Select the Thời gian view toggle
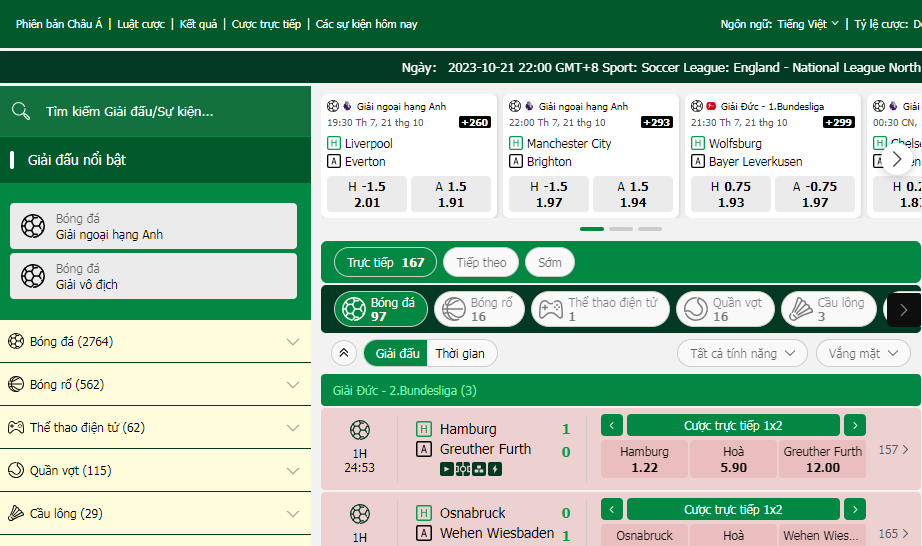 pos(460,353)
